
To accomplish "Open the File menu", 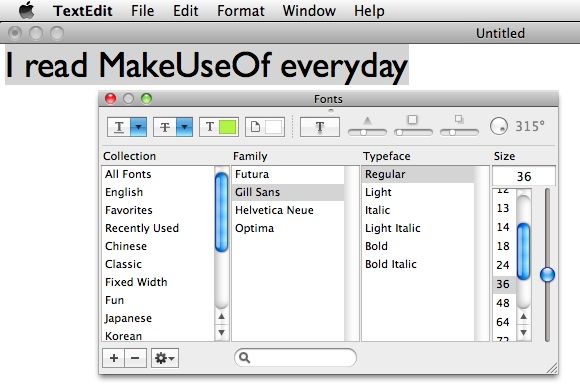I will (142, 11).
